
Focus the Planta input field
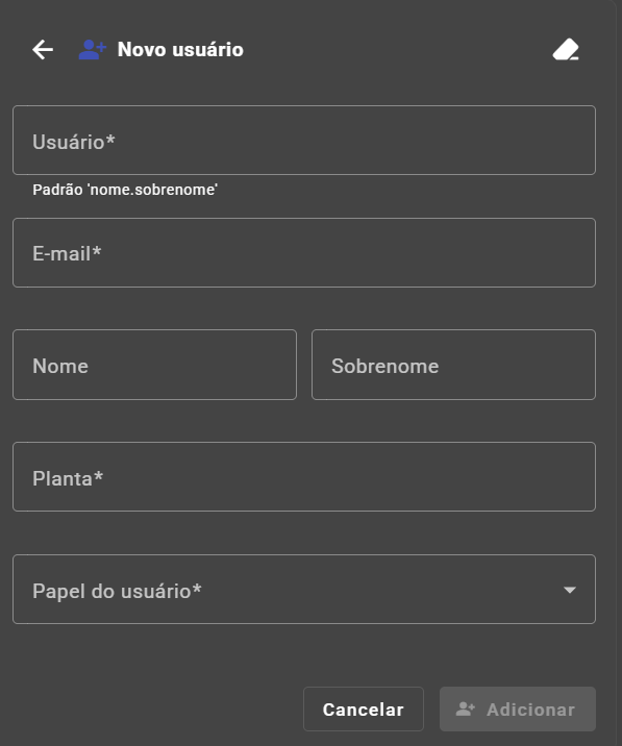304,477
